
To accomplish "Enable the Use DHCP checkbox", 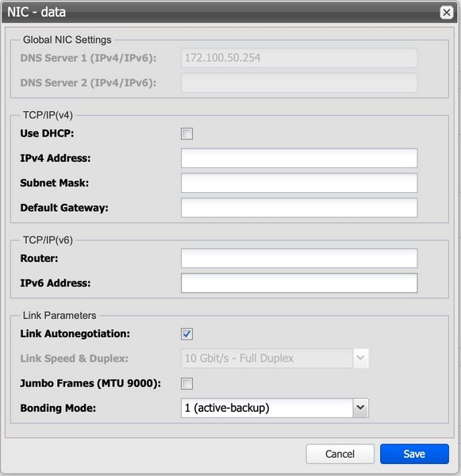I will point(186,133).
